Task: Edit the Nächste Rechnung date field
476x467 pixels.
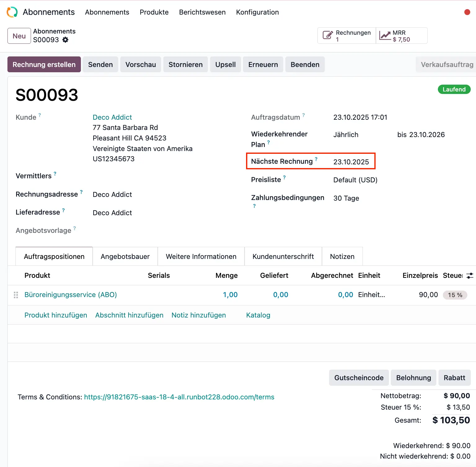Action: coord(351,162)
